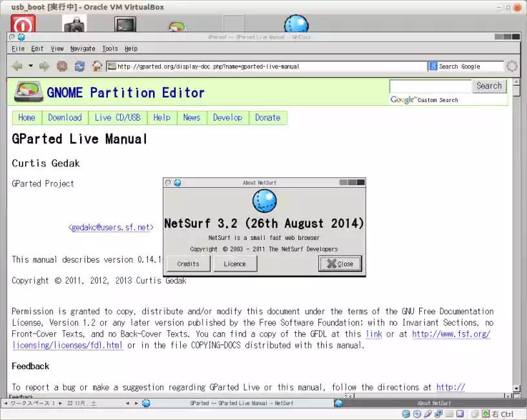527x420 pixels.
Task: Click the Search Google toolbar field
Action: click(x=466, y=66)
